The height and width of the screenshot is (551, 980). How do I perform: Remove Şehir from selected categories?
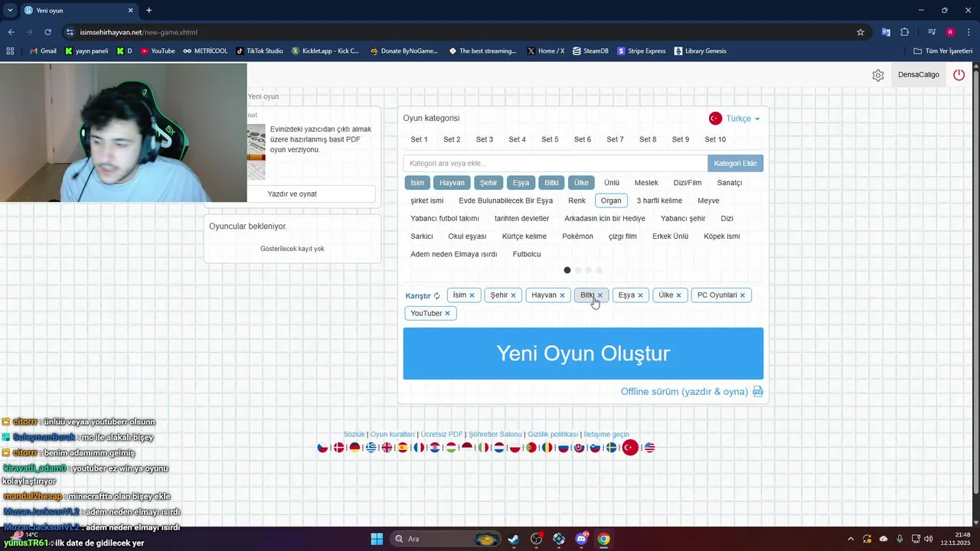tap(513, 295)
